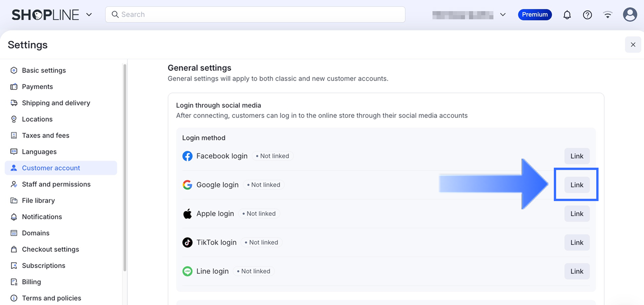
Task: Click the Billing icon in sidebar
Action: point(14,282)
